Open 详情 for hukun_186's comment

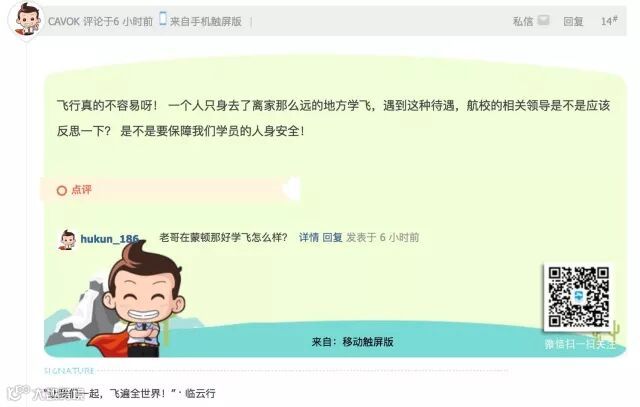309,237
